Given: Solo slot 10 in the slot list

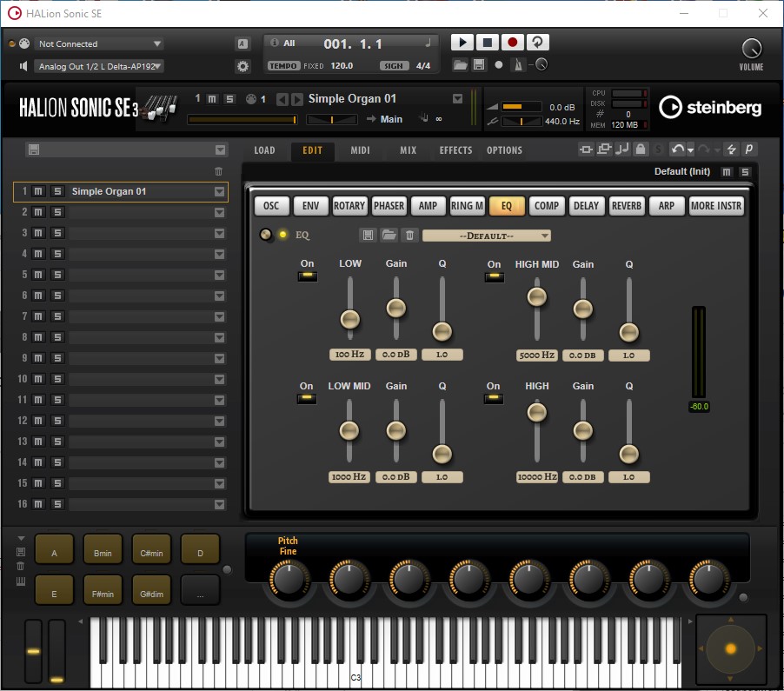Looking at the screenshot, I should [57, 379].
